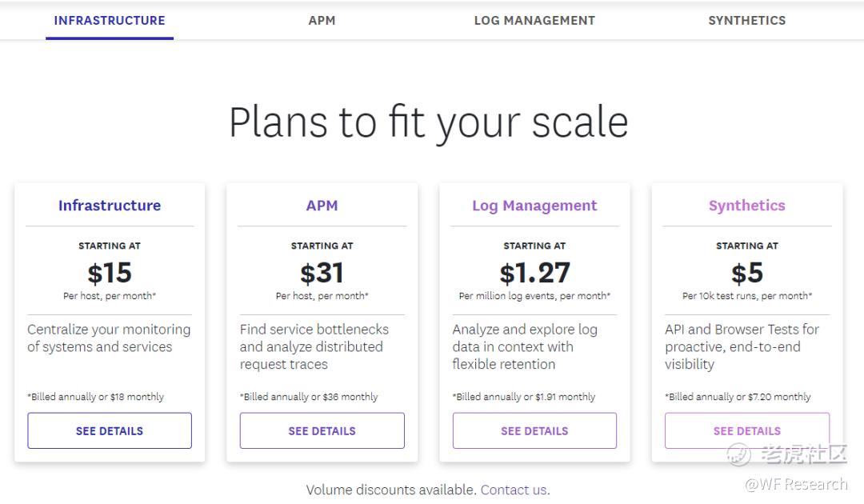Screen dimensions: 864x504
Task: Click the $15 Infrastructure price
Action: pos(110,274)
